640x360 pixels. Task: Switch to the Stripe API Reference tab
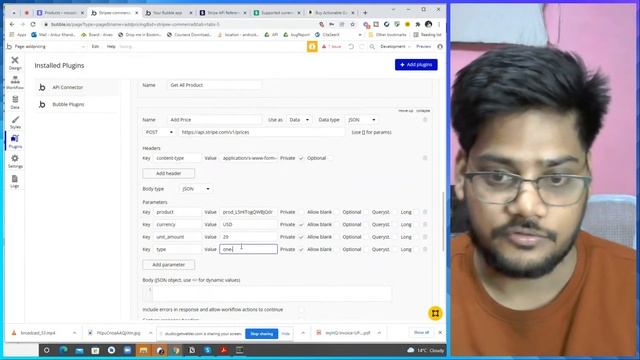click(223, 13)
